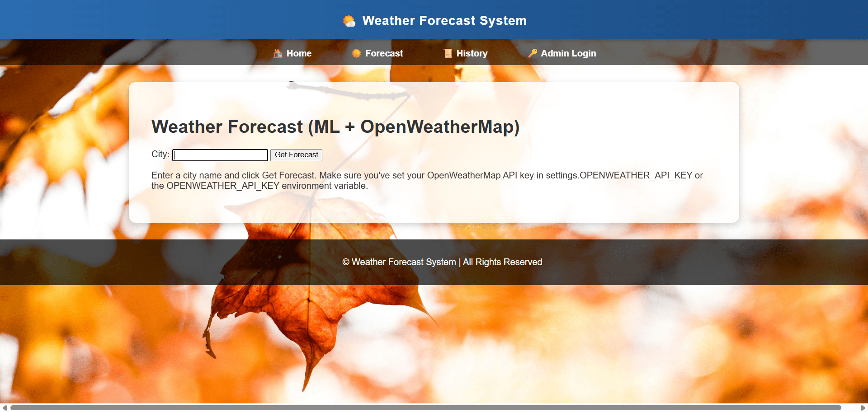Click the key icon beside Admin Login

pyautogui.click(x=533, y=53)
